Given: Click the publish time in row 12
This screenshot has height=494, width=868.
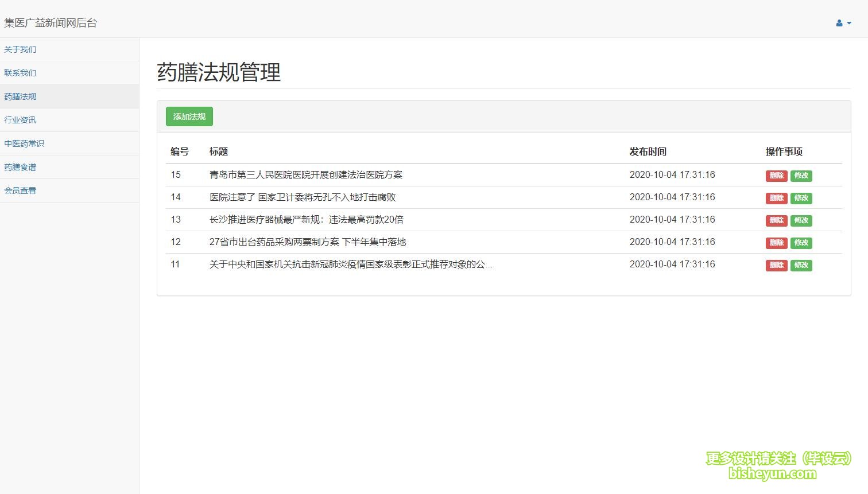Looking at the screenshot, I should (672, 242).
